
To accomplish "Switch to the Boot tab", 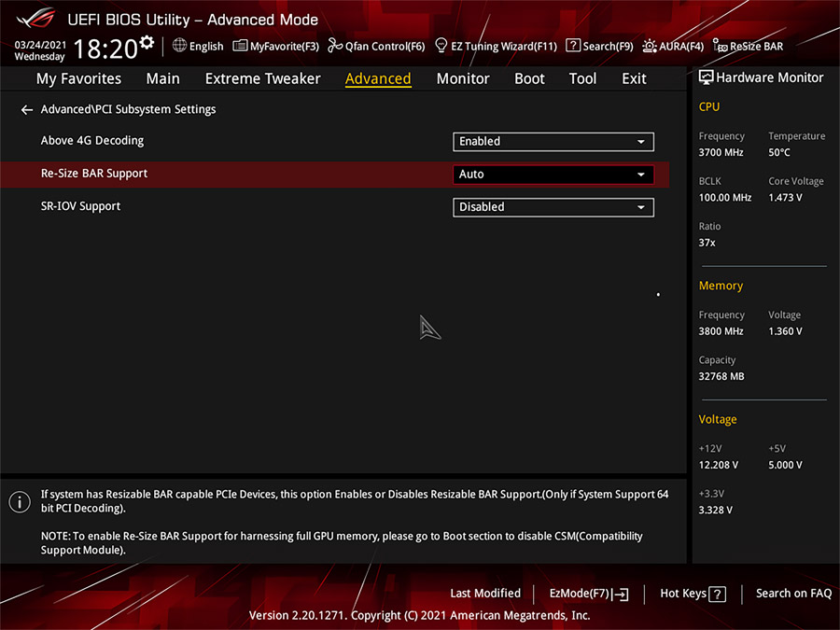I will [529, 78].
